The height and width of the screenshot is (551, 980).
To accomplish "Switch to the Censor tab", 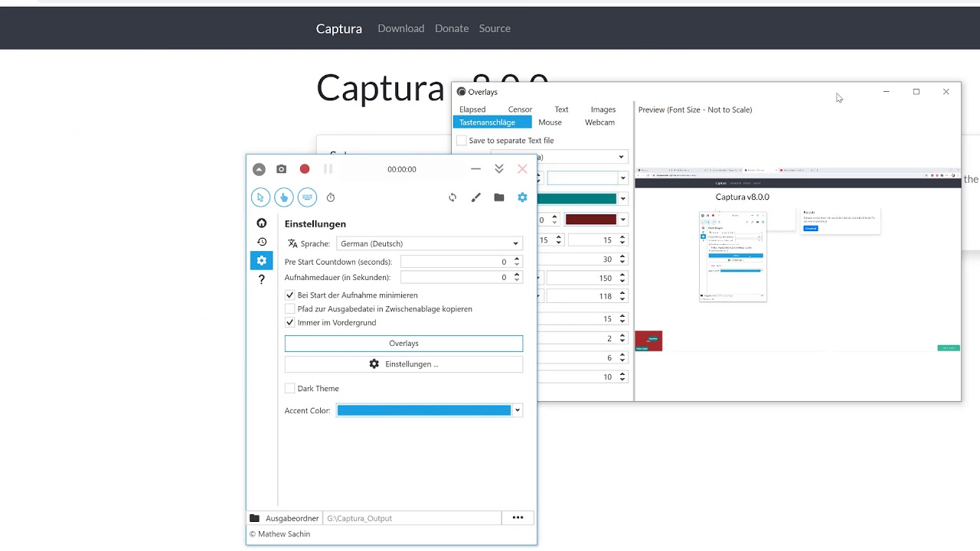I will pos(520,109).
